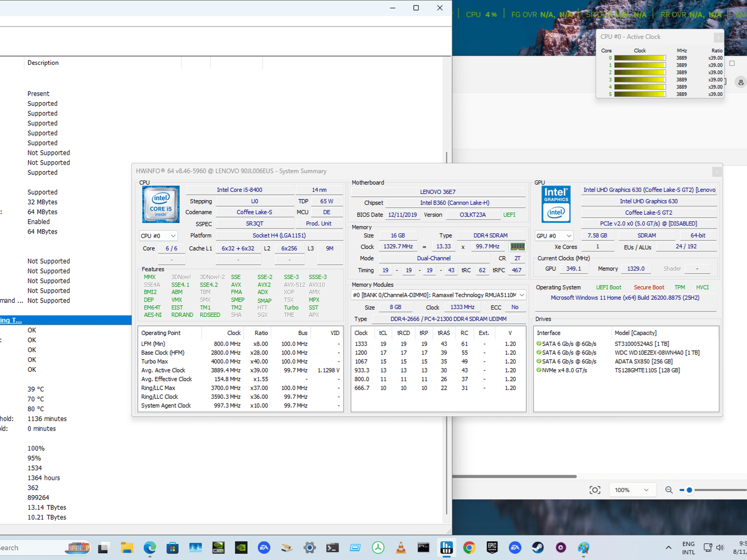Screen dimensions: 747x560
Task: Open the terminal app with prompt icon
Action: point(332,548)
